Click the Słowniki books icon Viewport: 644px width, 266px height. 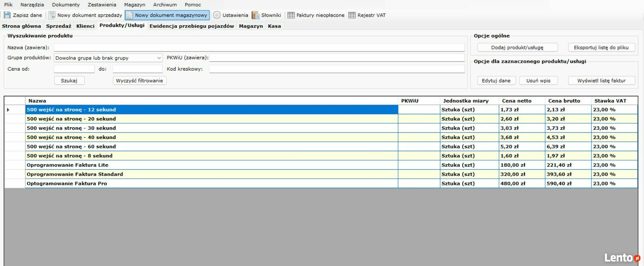point(256,15)
